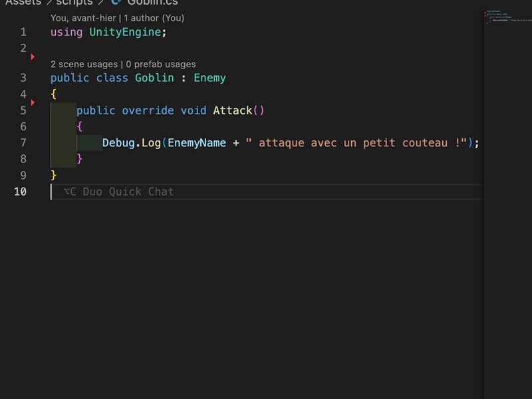532x399 pixels.
Task: Click the EnemyName identifier in Debug.Log
Action: point(197,142)
